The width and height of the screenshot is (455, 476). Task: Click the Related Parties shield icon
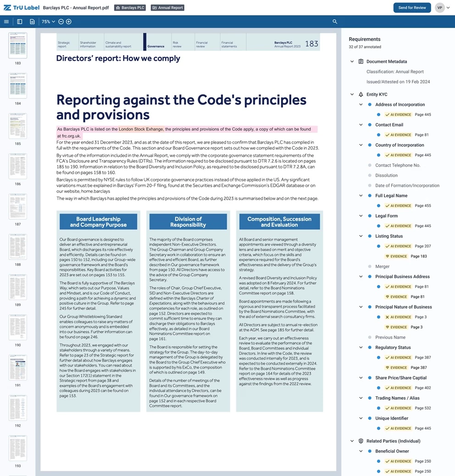[361, 441]
